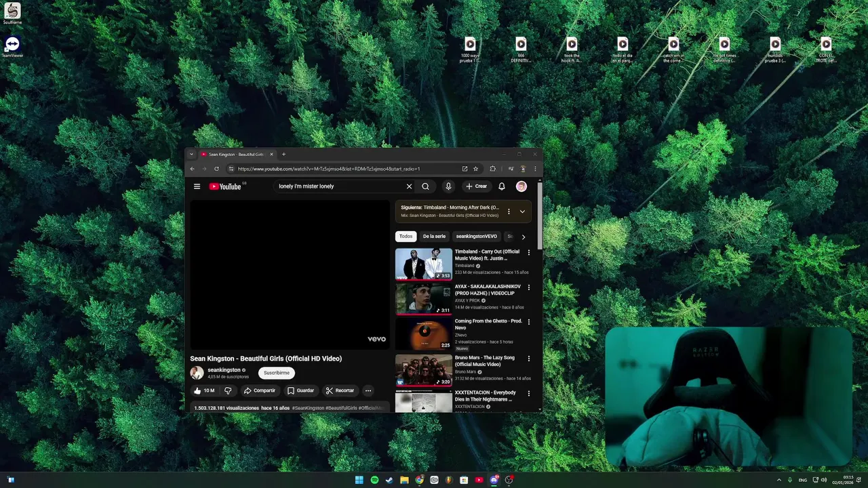This screenshot has width=868, height=488.
Task: Open the notifications bell
Action: 502,186
